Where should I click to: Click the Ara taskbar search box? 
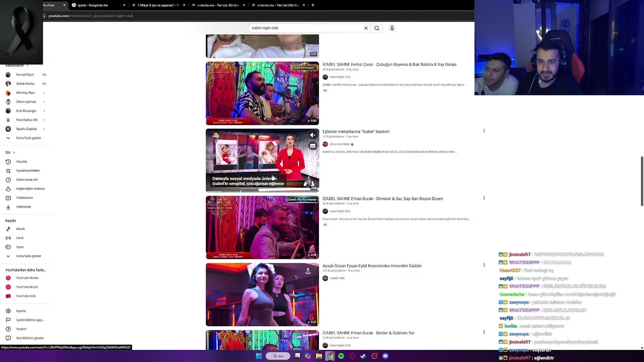(278, 356)
